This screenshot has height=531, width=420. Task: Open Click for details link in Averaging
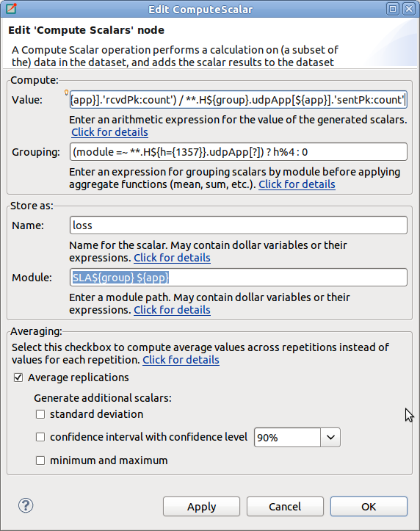click(x=181, y=360)
